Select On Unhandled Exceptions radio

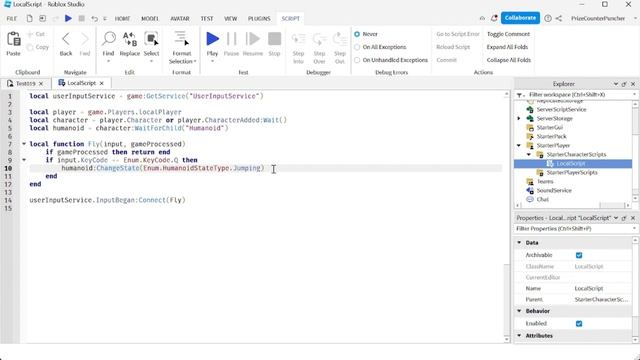357,60
